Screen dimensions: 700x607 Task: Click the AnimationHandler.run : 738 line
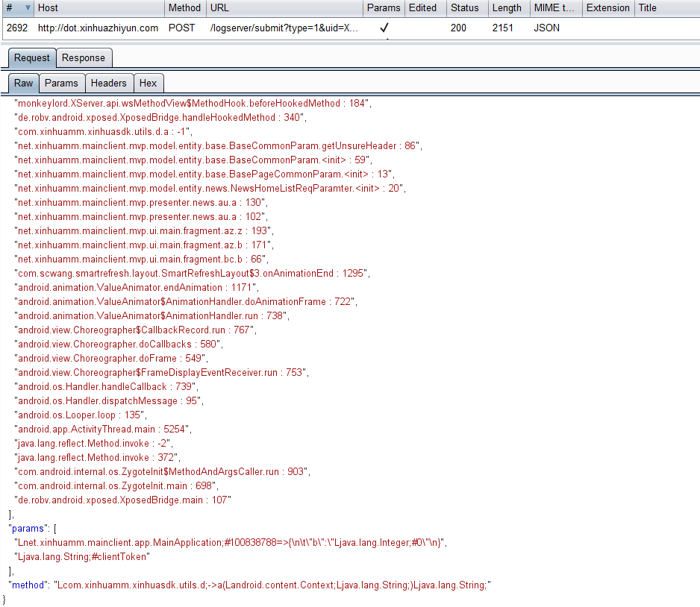point(151,316)
